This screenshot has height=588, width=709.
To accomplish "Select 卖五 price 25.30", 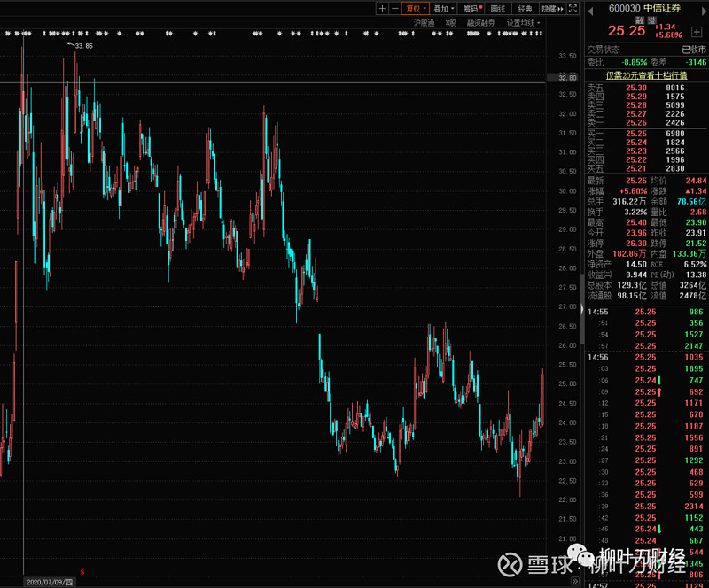I will (635, 88).
